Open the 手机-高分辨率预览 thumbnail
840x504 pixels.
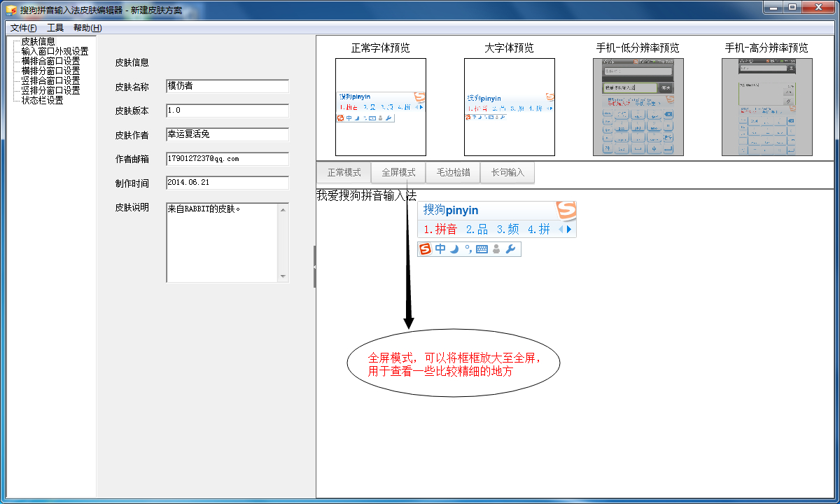pos(767,107)
